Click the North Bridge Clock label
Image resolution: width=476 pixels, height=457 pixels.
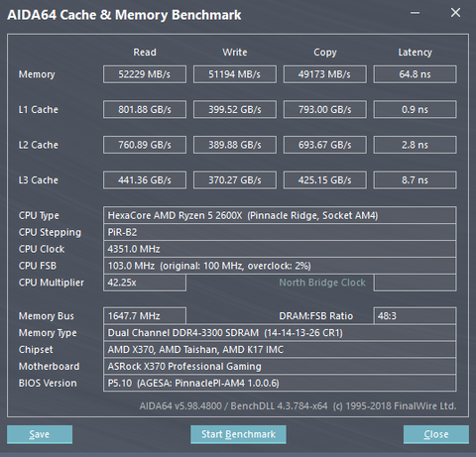pyautogui.click(x=322, y=283)
